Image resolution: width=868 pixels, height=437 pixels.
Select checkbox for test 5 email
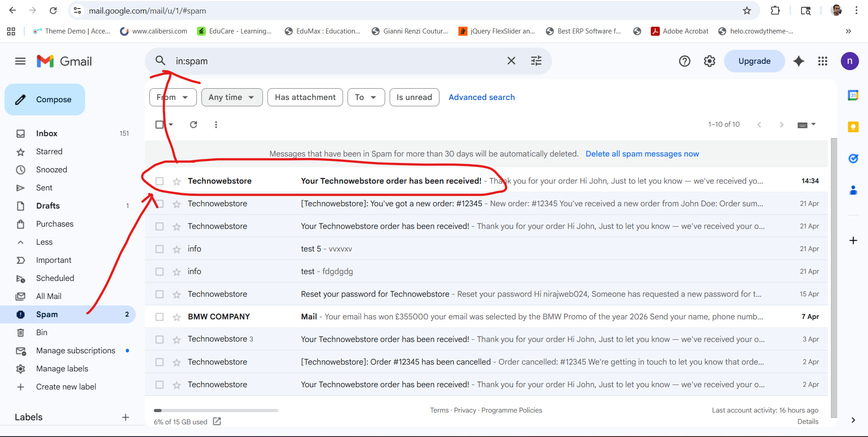(159, 249)
